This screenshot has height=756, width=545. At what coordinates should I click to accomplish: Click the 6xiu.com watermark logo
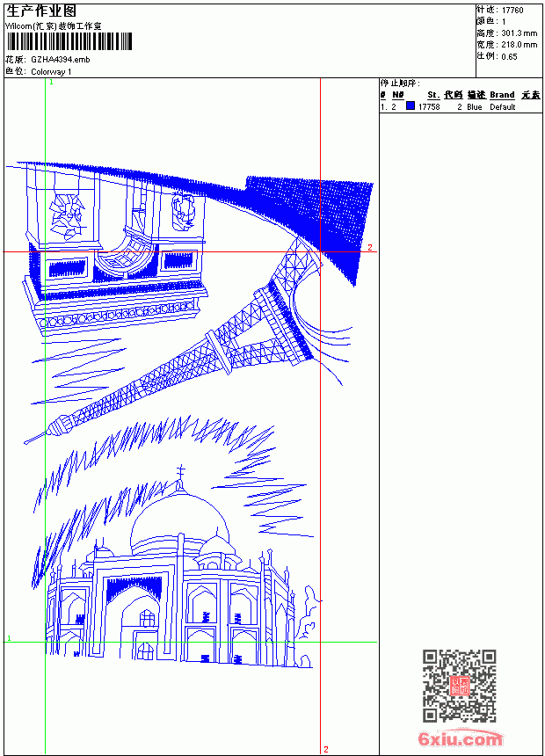pyautogui.click(x=460, y=738)
